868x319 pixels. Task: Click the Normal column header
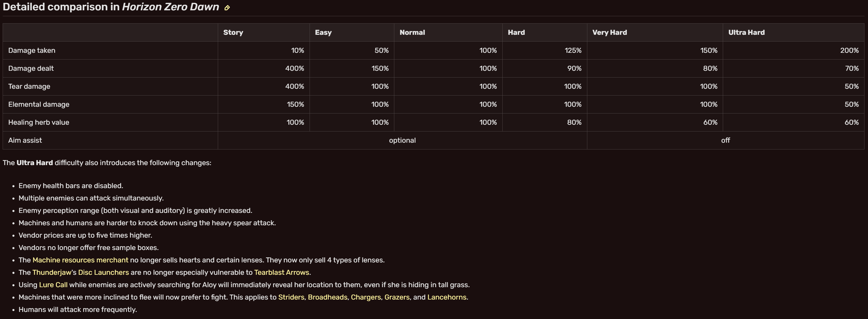[448, 32]
